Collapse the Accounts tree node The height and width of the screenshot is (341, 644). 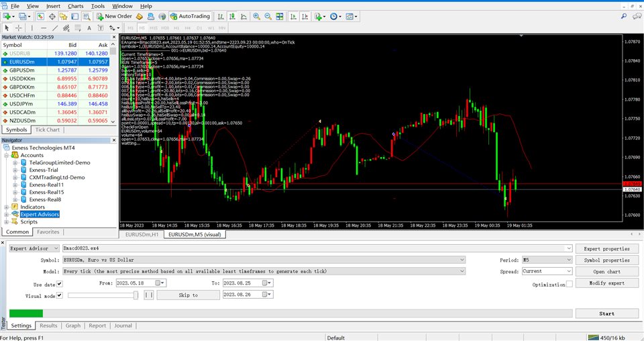(7, 155)
